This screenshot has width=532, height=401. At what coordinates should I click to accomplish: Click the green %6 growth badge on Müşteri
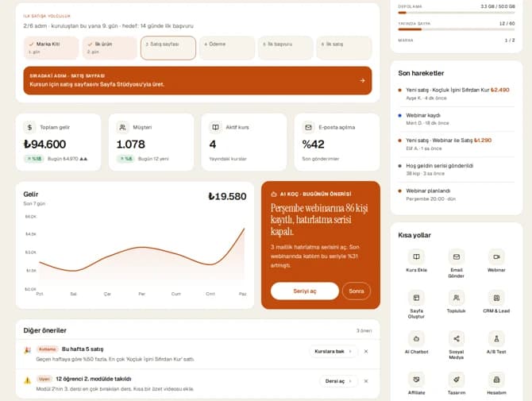pyautogui.click(x=125, y=159)
